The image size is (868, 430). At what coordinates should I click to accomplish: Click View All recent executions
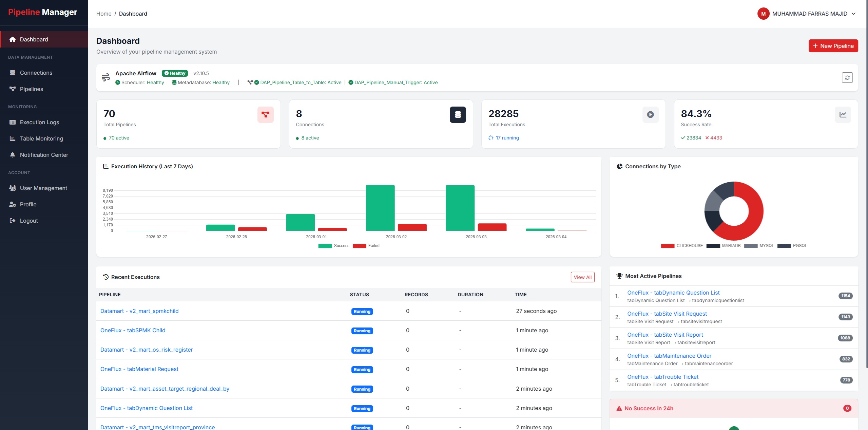tap(582, 277)
